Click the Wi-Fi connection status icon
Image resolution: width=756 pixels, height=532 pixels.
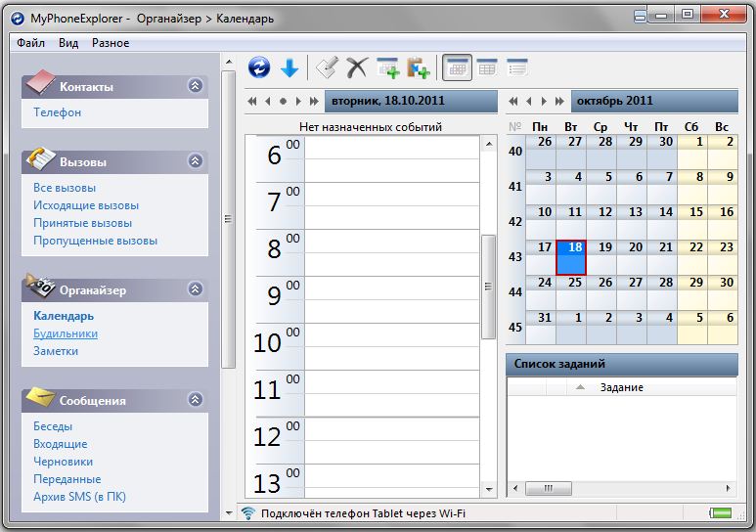248,513
